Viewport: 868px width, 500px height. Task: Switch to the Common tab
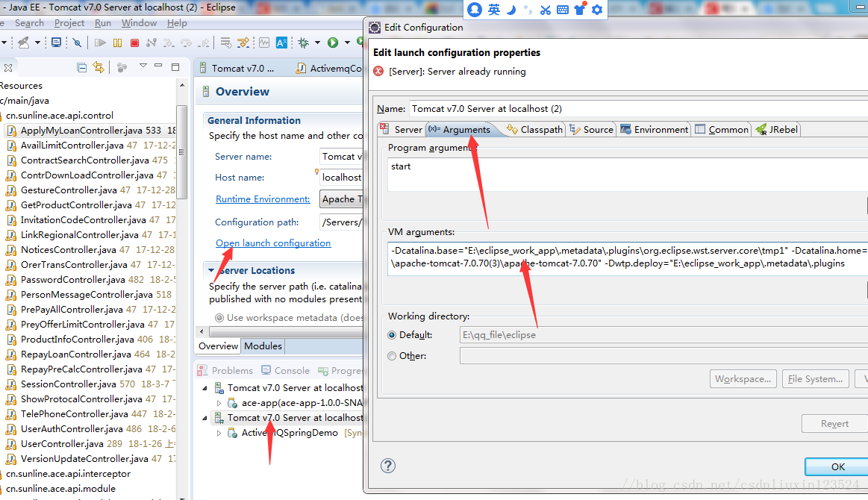coord(722,130)
